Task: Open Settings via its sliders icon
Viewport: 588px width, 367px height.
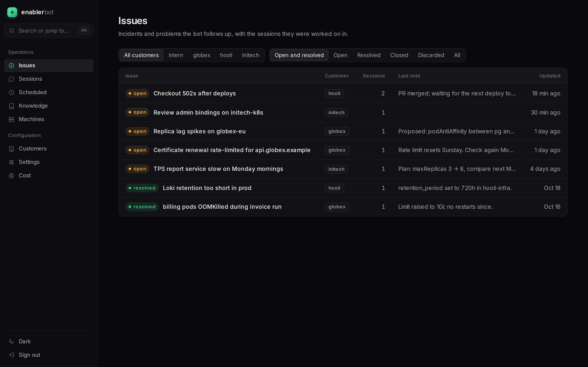Action: pyautogui.click(x=11, y=162)
